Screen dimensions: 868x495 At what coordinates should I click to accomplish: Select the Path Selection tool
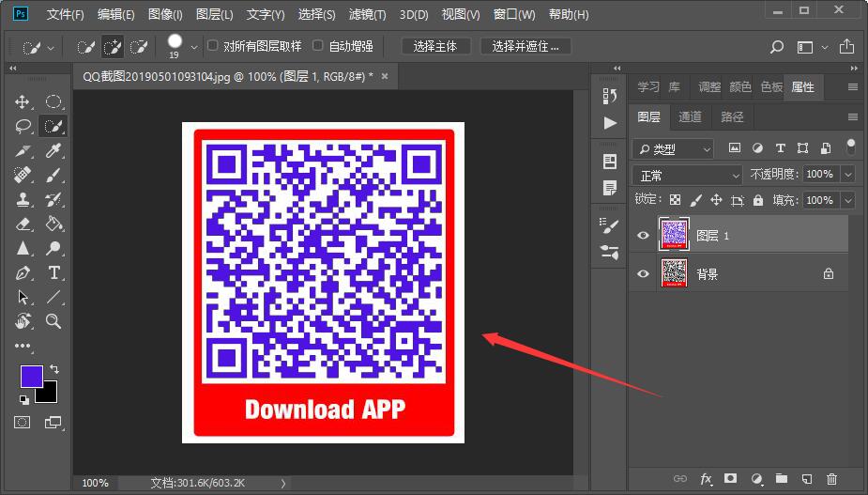(23, 297)
